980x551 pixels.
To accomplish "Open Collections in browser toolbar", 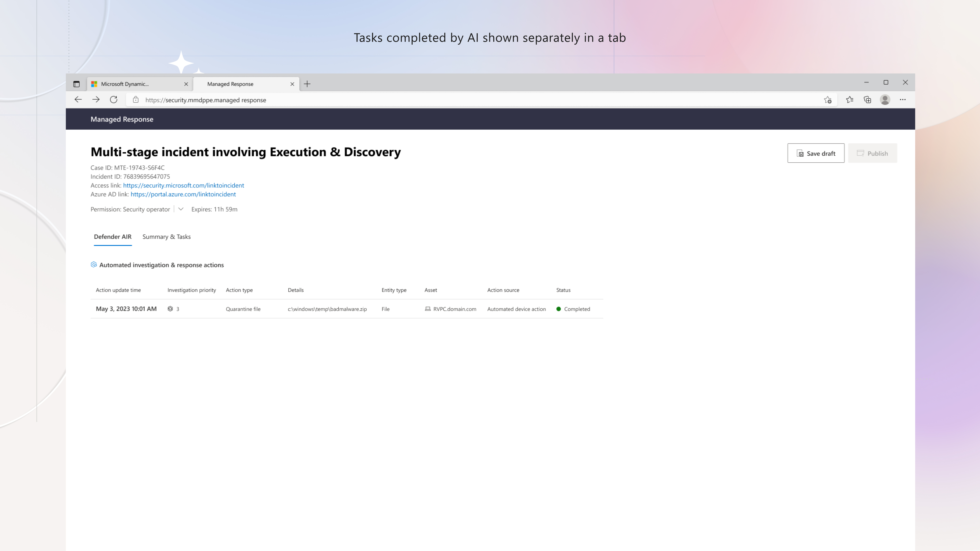I will (867, 100).
